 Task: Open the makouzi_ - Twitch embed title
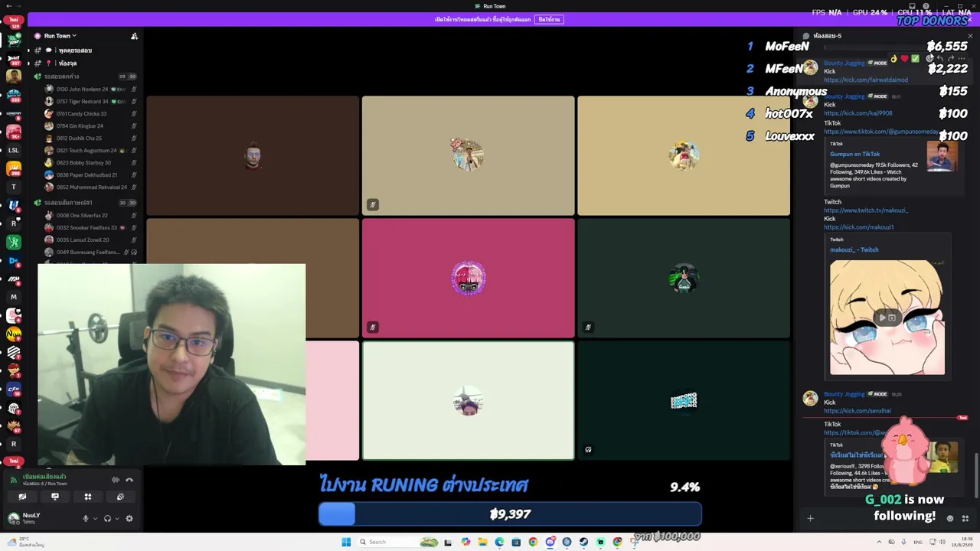(854, 249)
